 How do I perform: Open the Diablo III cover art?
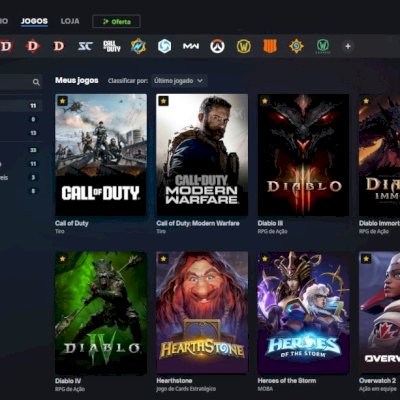[303, 155]
